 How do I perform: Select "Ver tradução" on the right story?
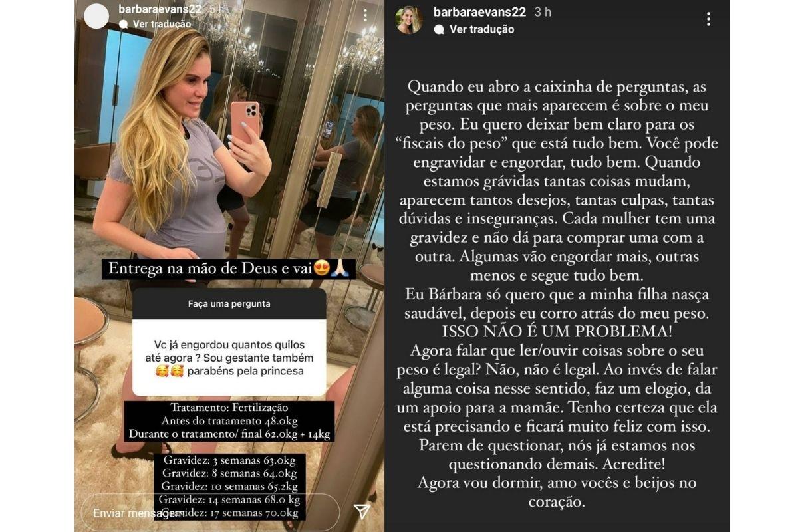[x=481, y=29]
